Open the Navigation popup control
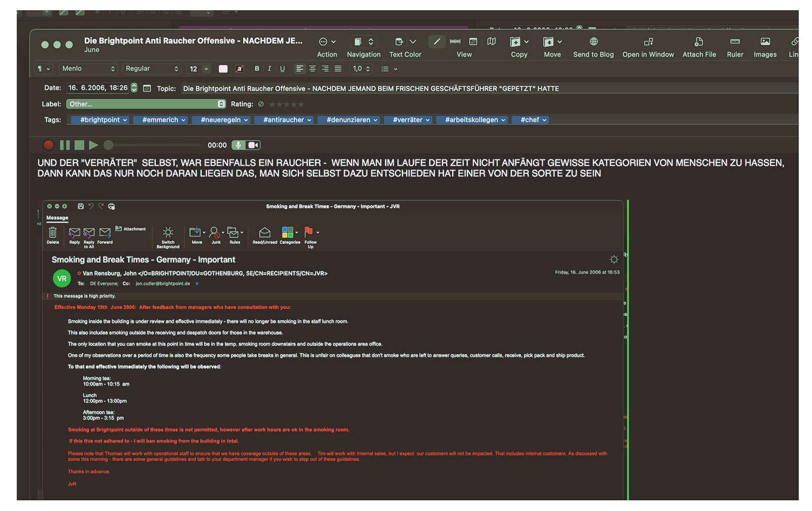Screen dimensions: 812x511 pos(364,42)
